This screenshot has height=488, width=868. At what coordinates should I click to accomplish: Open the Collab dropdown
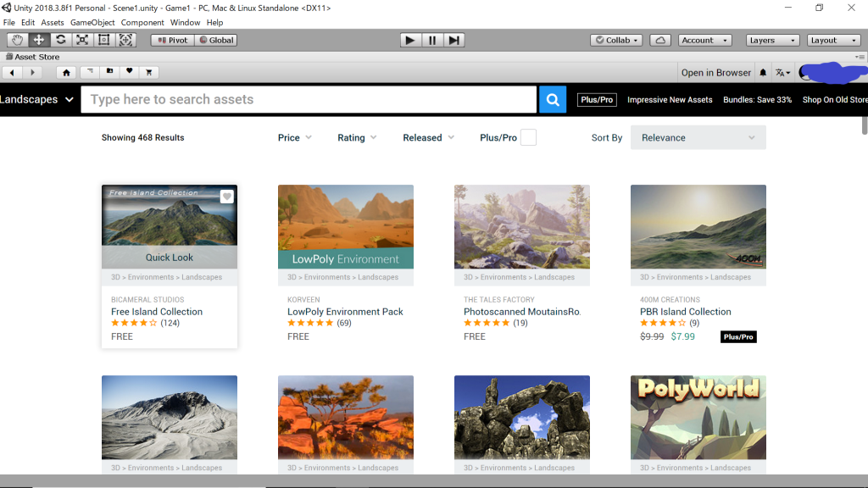click(x=617, y=40)
